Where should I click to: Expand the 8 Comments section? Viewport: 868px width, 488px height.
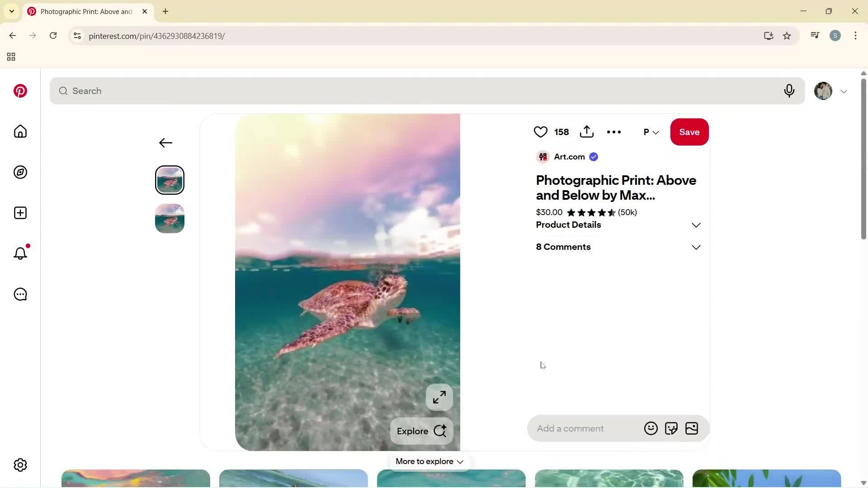click(696, 247)
